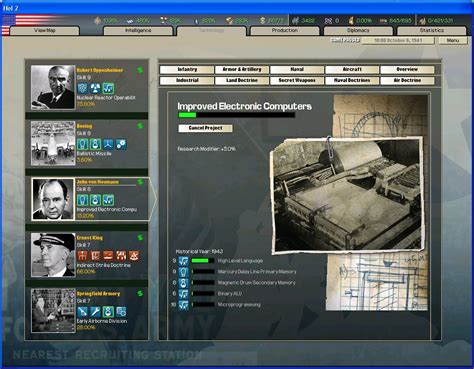Open the Aircraft tech category
This screenshot has width=474, height=369.
click(352, 69)
